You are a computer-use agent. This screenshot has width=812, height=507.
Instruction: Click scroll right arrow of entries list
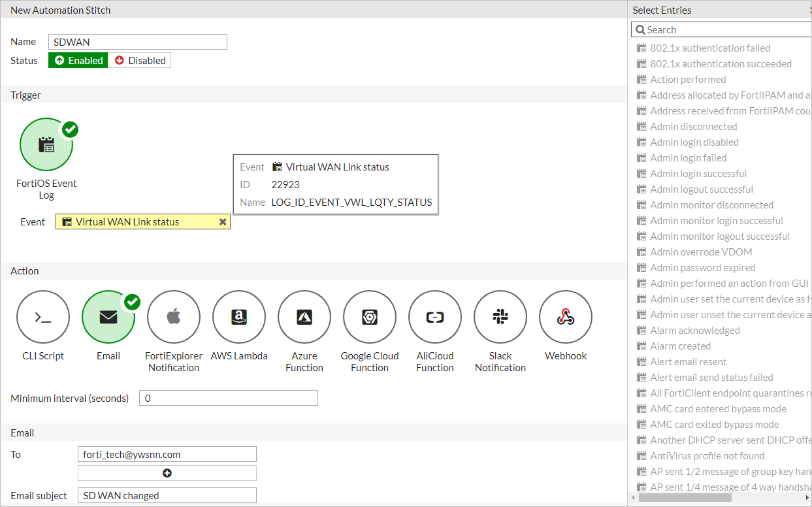click(x=807, y=498)
